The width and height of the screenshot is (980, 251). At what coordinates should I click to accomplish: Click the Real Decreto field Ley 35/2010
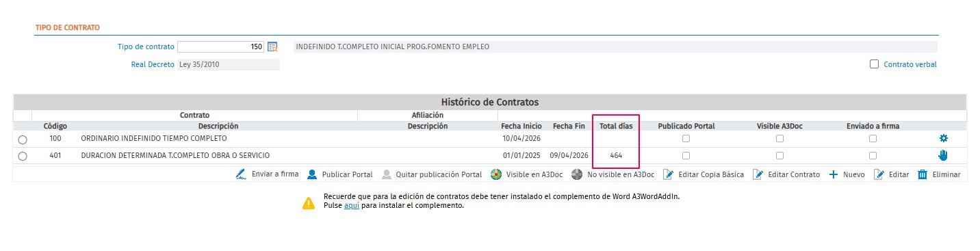point(229,64)
